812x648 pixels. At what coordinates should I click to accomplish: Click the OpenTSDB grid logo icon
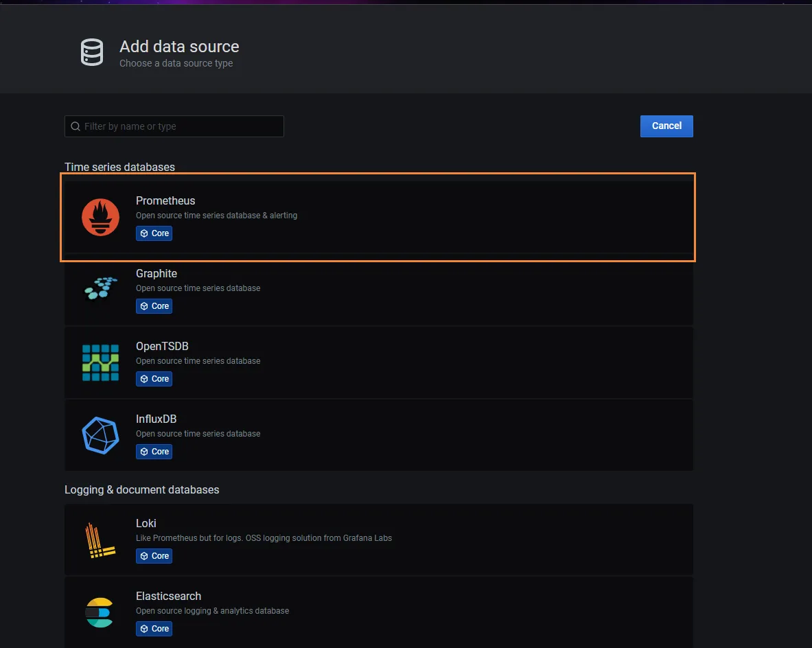100,362
